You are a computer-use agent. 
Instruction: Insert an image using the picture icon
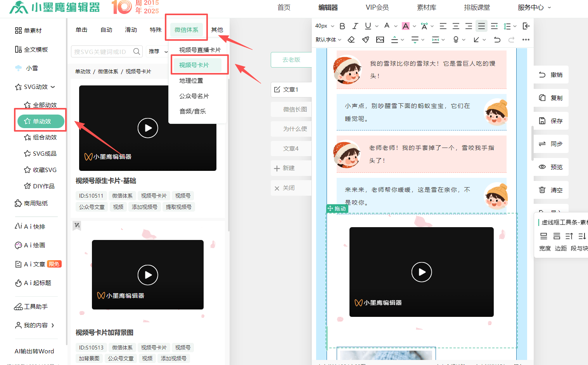pyautogui.click(x=380, y=40)
